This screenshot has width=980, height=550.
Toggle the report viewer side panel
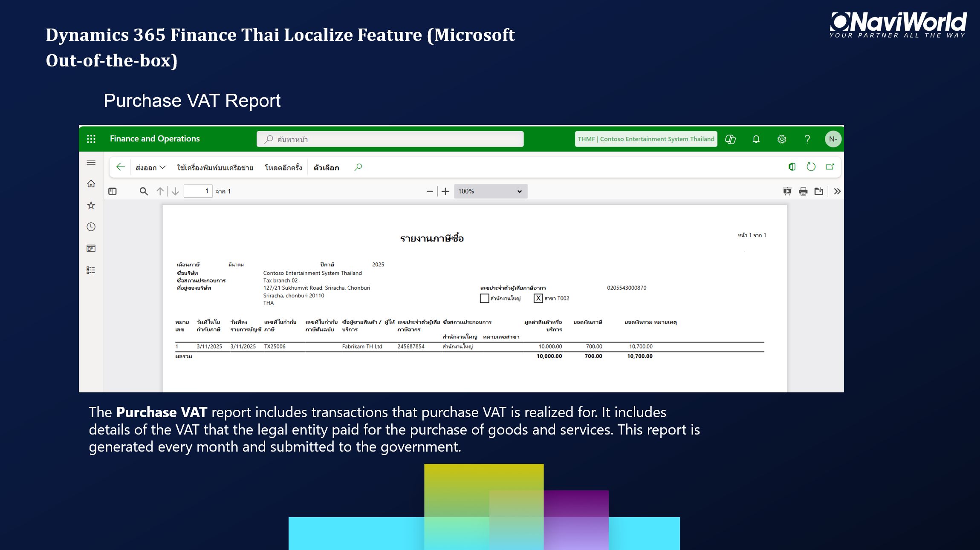coord(113,191)
